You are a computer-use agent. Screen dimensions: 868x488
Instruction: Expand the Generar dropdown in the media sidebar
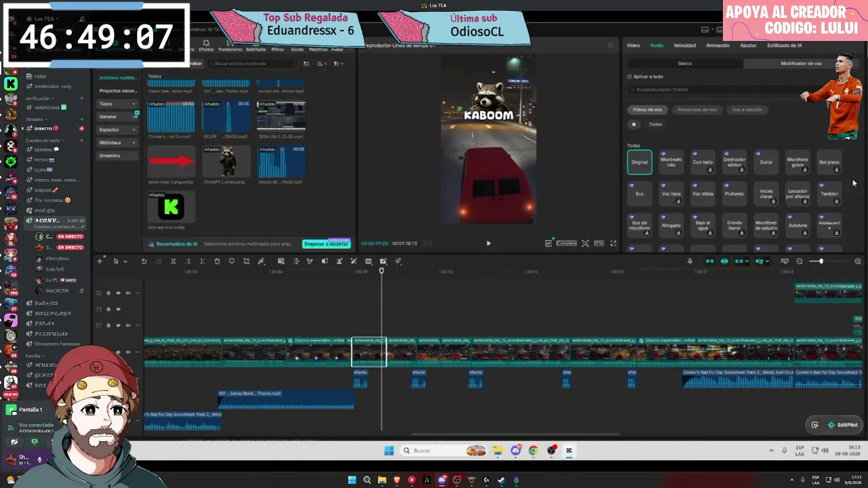pyautogui.click(x=117, y=117)
